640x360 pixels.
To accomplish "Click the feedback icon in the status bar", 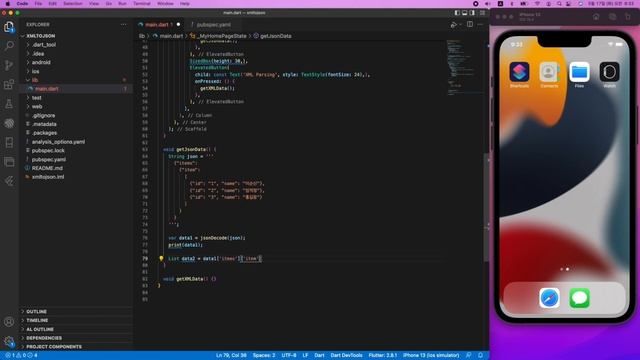I will coord(469,355).
